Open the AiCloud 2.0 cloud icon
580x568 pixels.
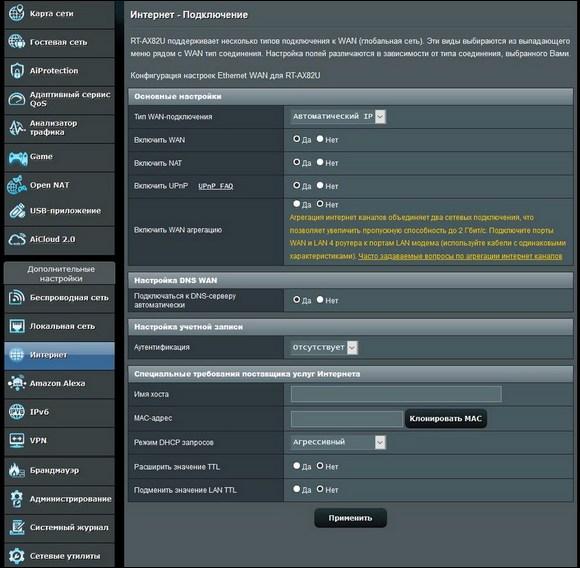[17, 239]
